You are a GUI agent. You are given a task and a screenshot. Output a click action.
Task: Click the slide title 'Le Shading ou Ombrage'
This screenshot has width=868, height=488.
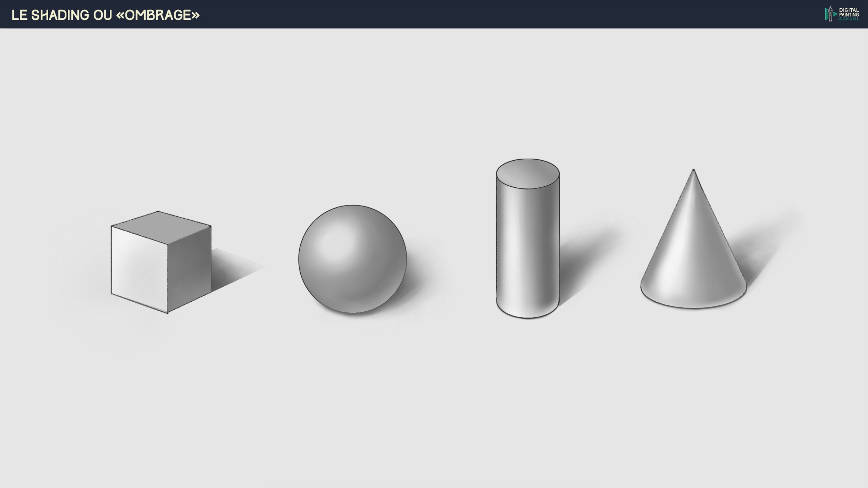pos(106,15)
